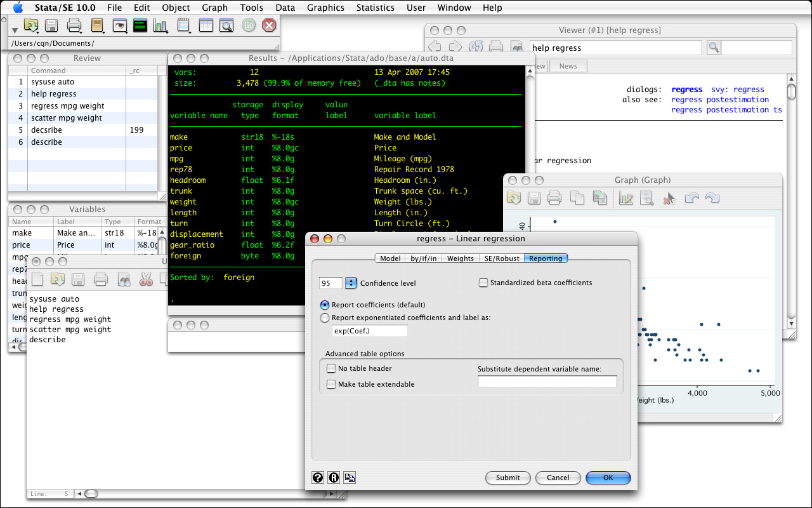Click the Graph bar-chart icon in main toolbar
Image resolution: width=812 pixels, height=508 pixels.
pos(160,25)
